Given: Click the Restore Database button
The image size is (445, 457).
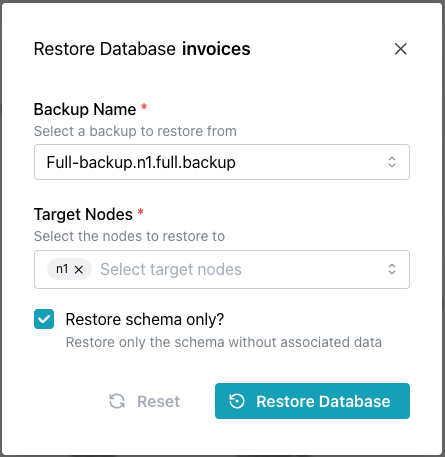Looking at the screenshot, I should coord(312,401).
